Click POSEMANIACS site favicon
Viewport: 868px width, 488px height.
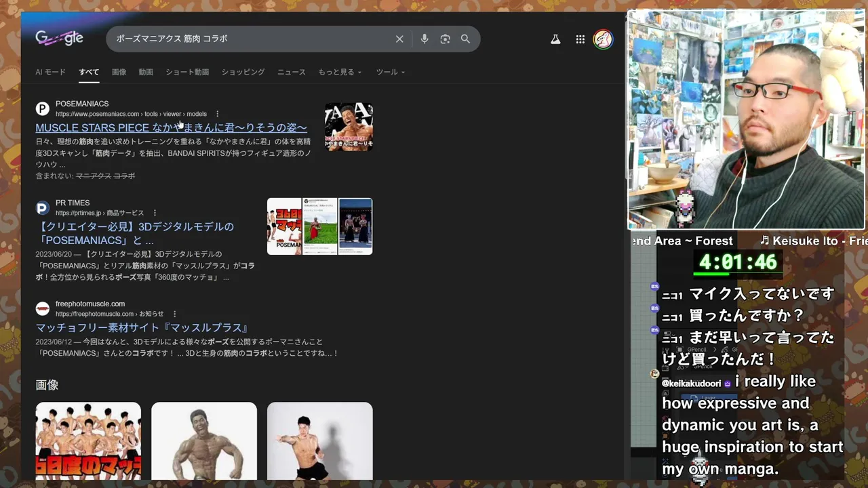43,108
